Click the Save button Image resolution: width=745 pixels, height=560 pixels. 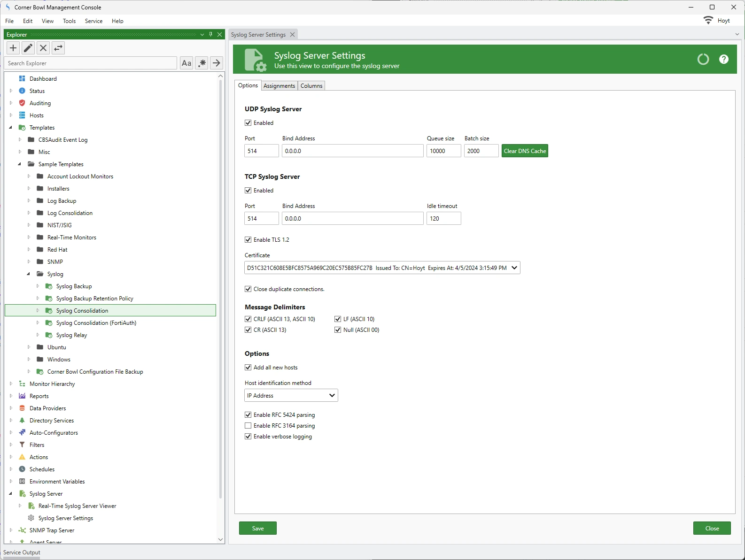[257, 529]
